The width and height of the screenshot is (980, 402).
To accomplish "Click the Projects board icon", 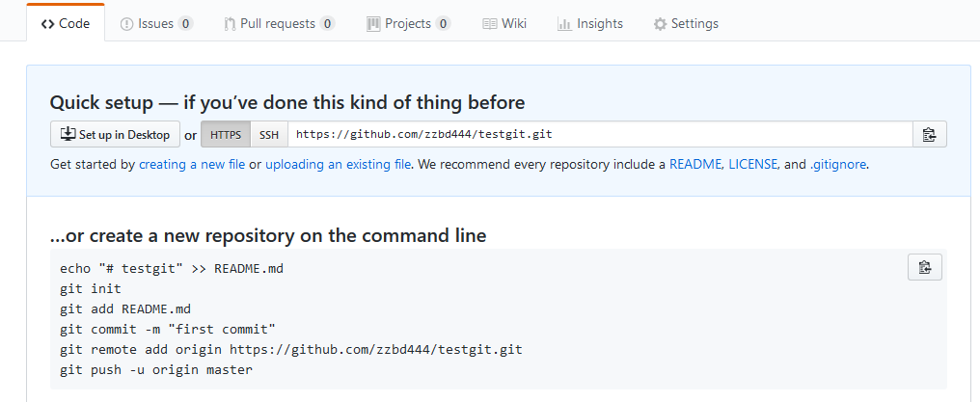I will [x=373, y=24].
